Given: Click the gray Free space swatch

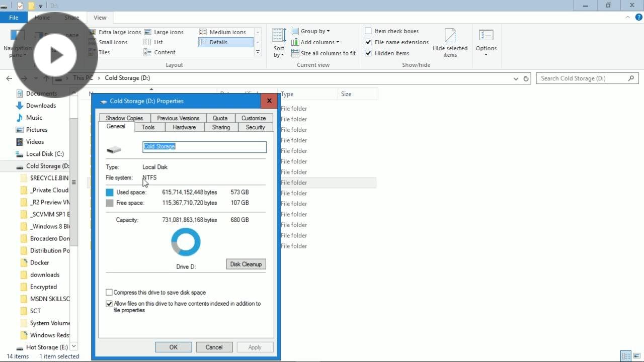Looking at the screenshot, I should coord(110,203).
